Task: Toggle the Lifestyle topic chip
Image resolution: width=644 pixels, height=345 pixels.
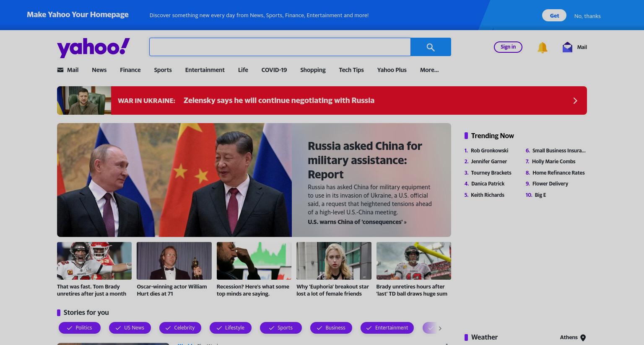Action: point(231,328)
